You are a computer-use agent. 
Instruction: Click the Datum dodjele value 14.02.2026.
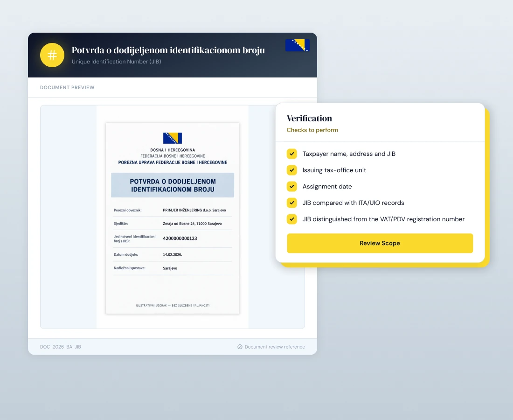pos(173,254)
